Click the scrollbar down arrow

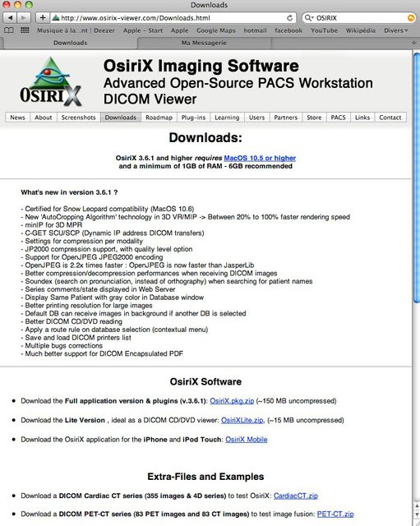(417, 514)
